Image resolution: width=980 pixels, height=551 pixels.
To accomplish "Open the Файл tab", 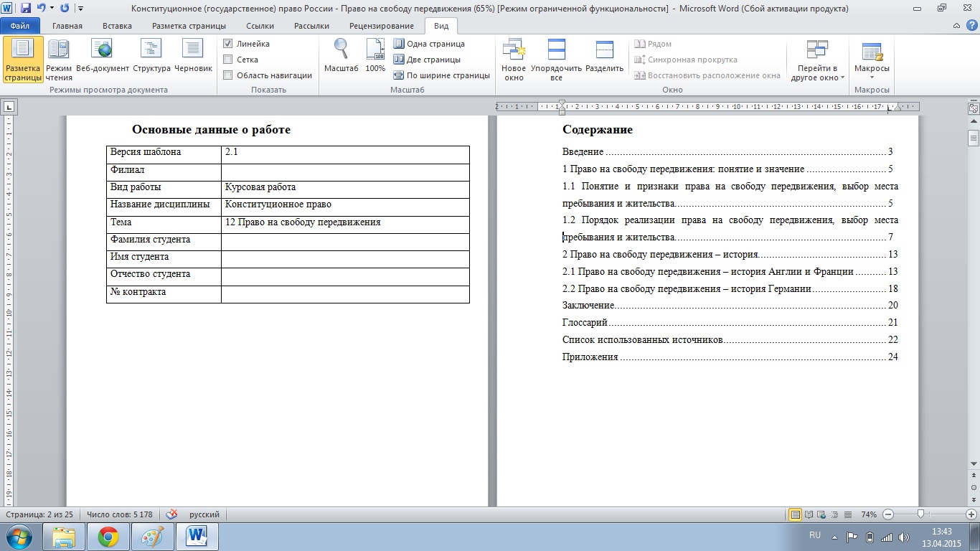I will [x=20, y=26].
